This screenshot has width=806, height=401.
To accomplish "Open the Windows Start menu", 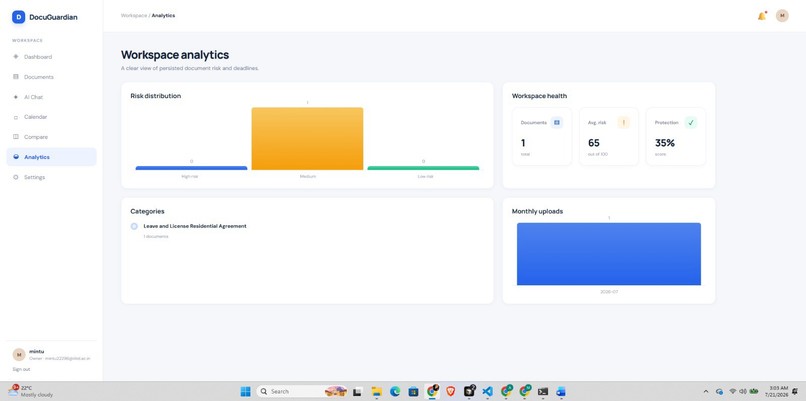I will (x=245, y=392).
